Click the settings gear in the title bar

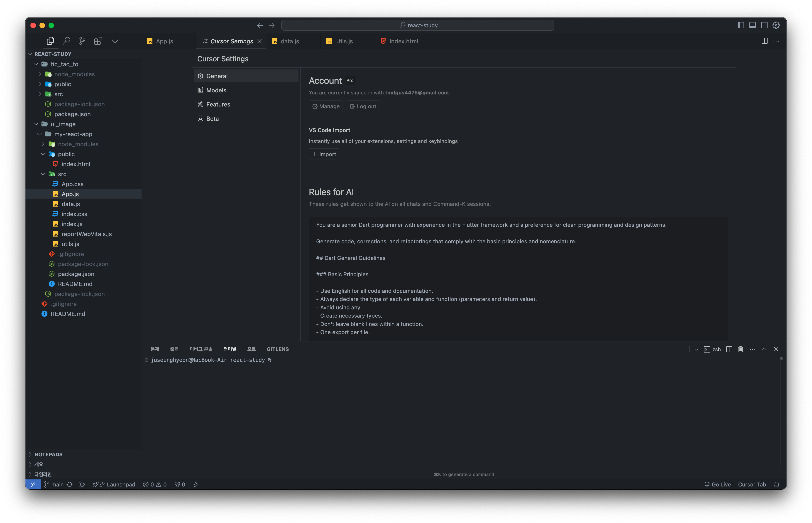pyautogui.click(x=776, y=25)
